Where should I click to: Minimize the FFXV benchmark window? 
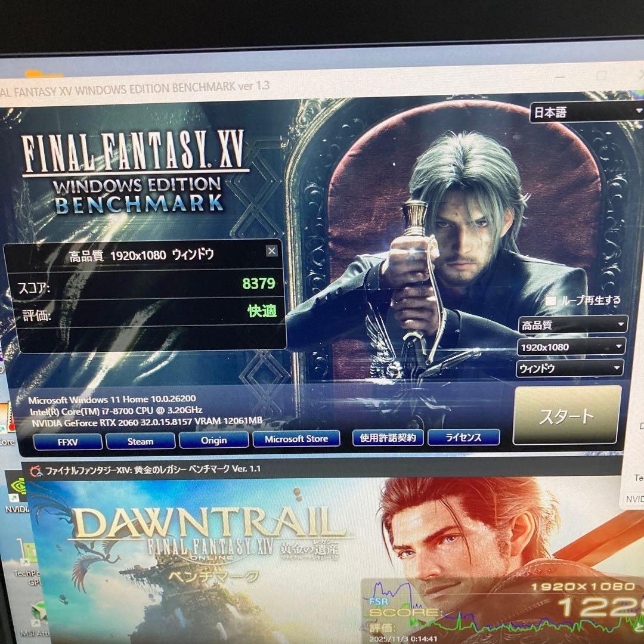pos(559,78)
